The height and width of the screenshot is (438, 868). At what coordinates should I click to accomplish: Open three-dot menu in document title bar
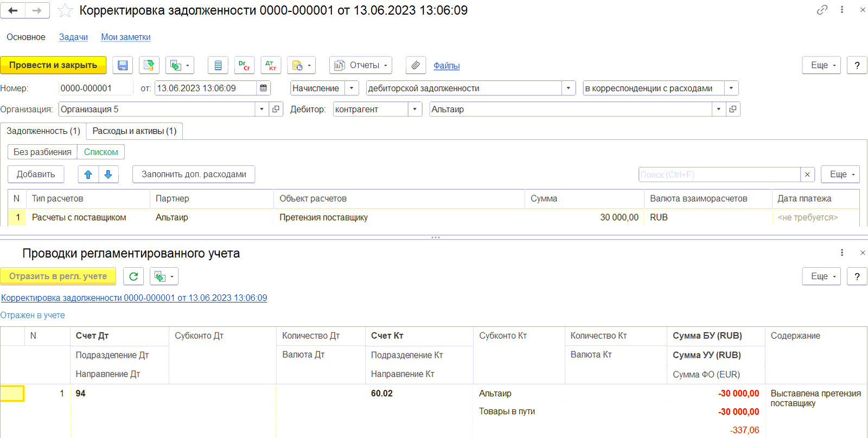tap(842, 10)
